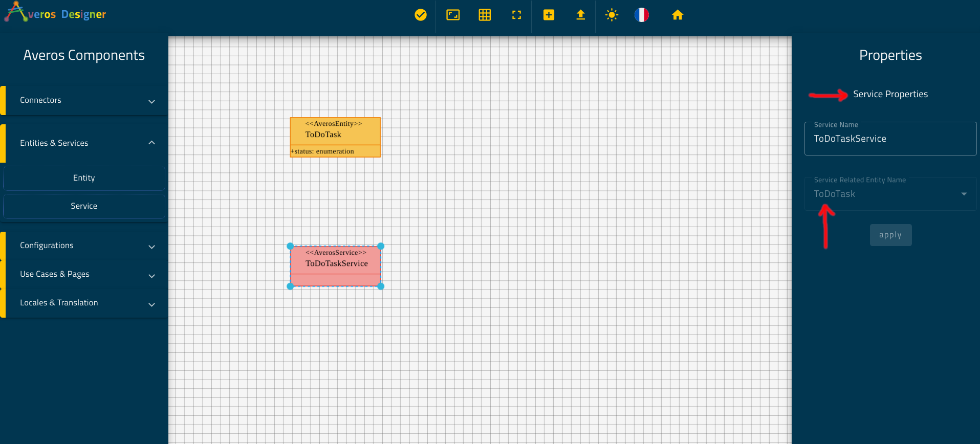Toggle light theme with sun icon
This screenshot has width=980, height=444.
[612, 15]
